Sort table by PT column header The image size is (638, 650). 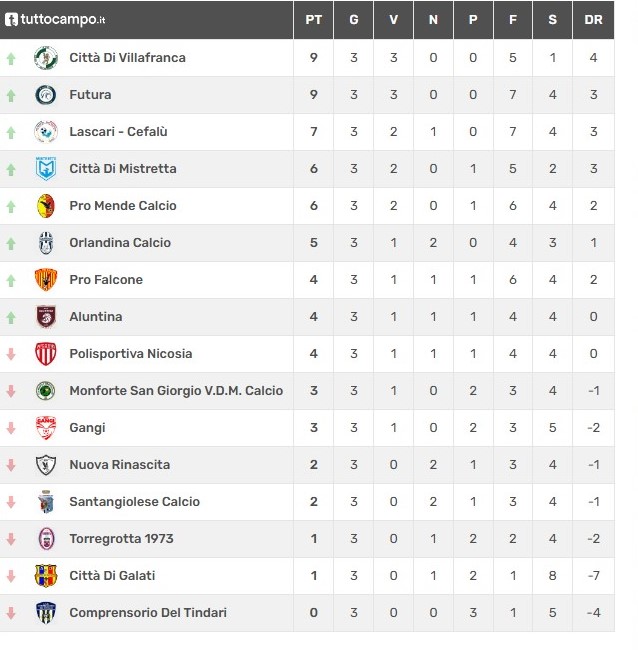[x=313, y=19]
